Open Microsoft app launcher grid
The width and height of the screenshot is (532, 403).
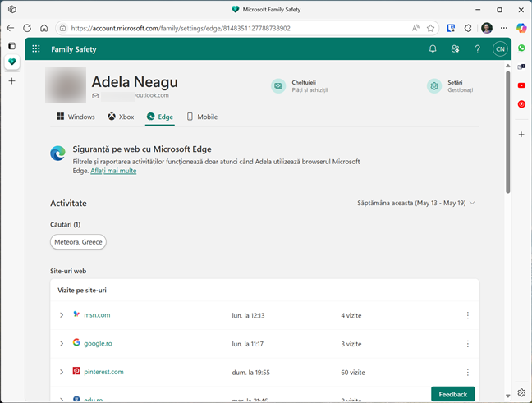click(x=36, y=49)
